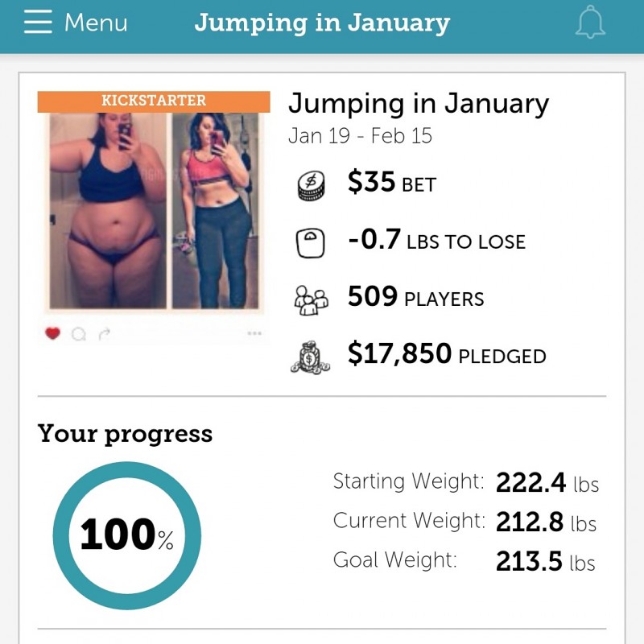Click the weight scale icon
This screenshot has width=644, height=644.
(x=311, y=242)
